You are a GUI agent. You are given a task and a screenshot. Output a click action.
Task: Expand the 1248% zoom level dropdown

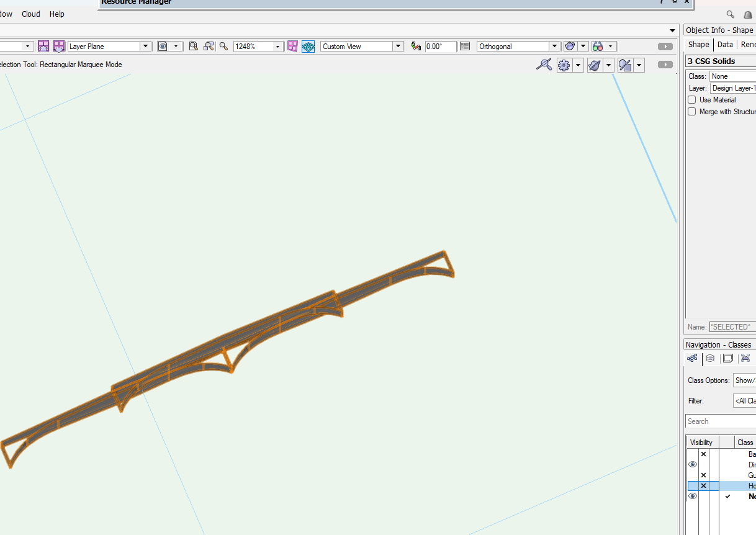tap(277, 46)
